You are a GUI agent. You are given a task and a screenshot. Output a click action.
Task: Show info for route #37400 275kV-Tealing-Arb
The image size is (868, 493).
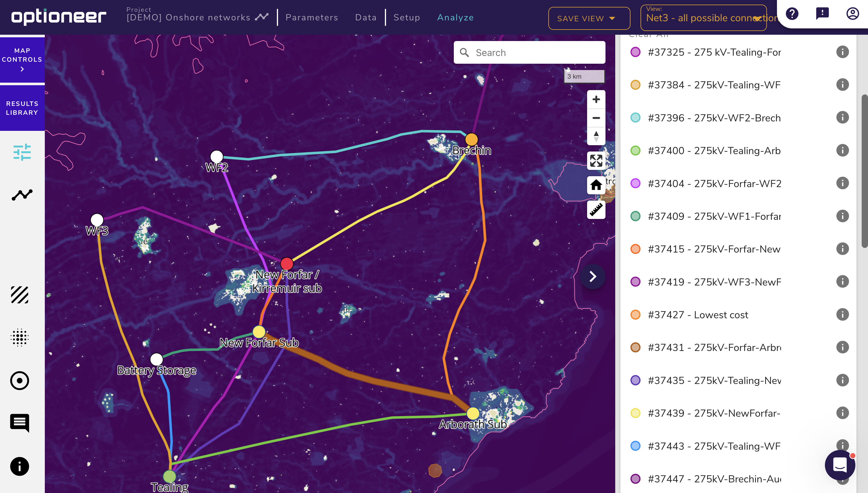[842, 150]
